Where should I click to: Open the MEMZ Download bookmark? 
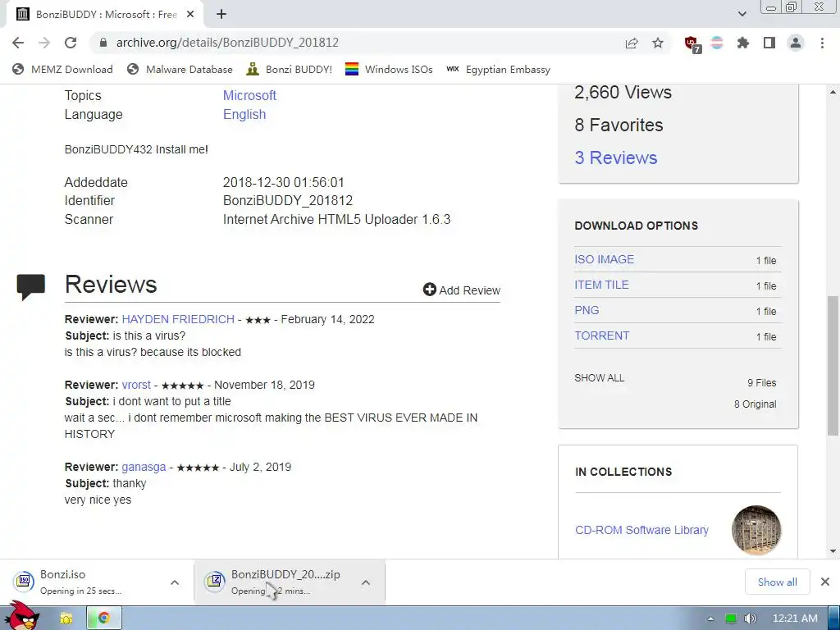(x=62, y=69)
